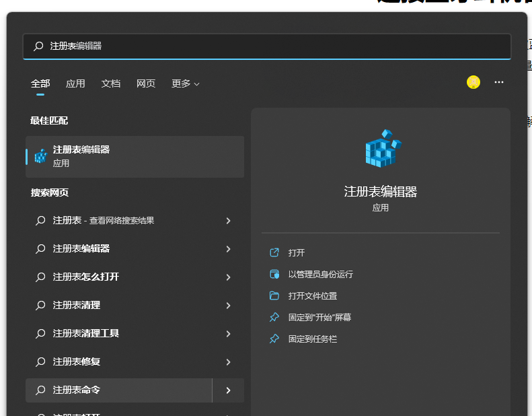Viewport: 532px width, 416px height.
Task: Click search icon next to 注册表修复
Action: pyautogui.click(x=40, y=362)
